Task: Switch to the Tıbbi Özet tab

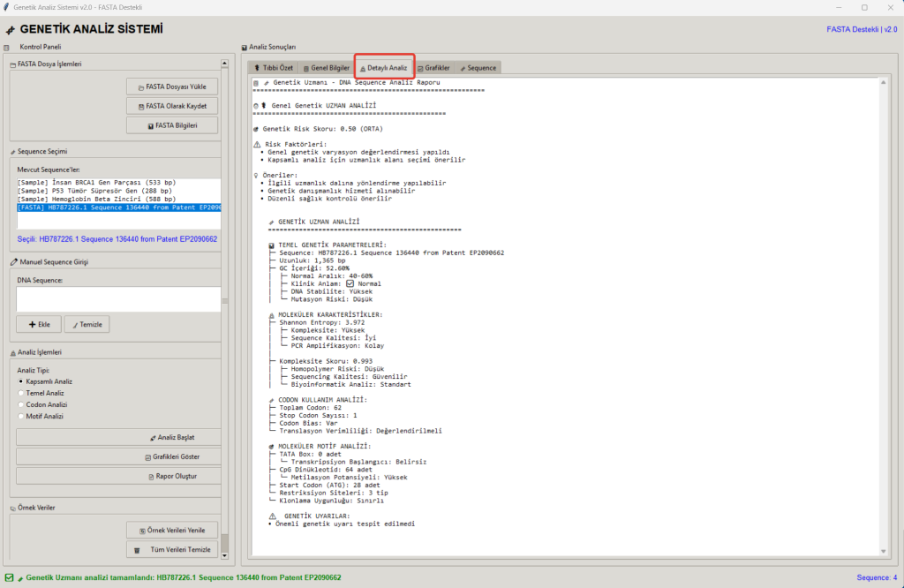Action: (x=272, y=67)
